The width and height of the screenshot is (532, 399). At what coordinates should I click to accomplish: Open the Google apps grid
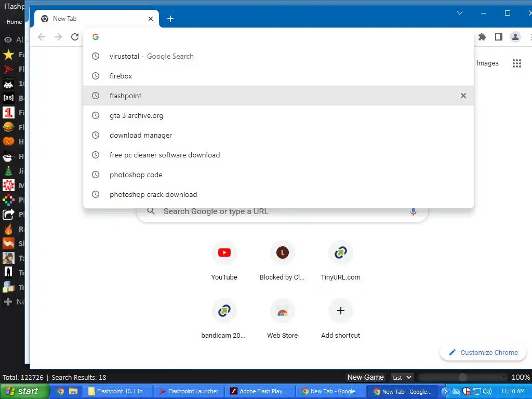click(517, 63)
